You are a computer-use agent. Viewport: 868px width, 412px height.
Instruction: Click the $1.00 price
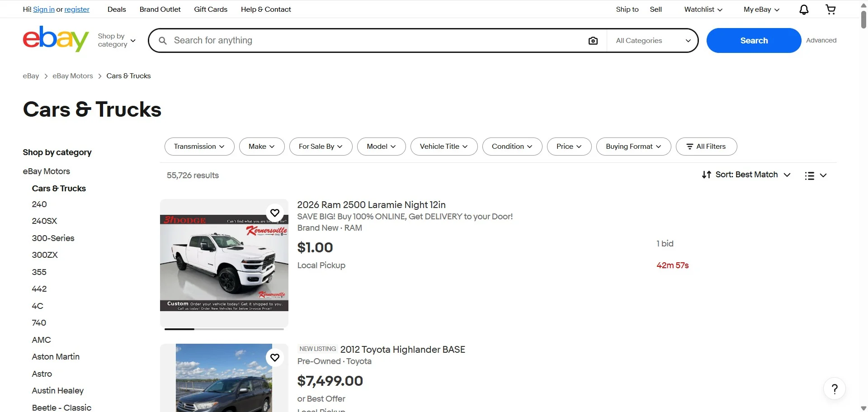[x=315, y=248]
